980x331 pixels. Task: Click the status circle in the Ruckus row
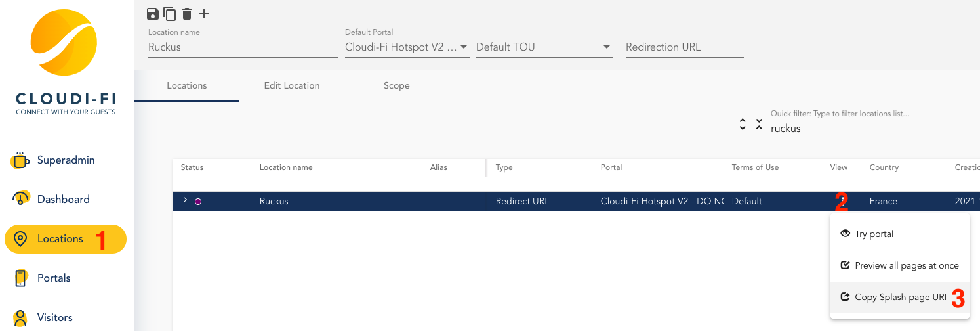coord(198,202)
